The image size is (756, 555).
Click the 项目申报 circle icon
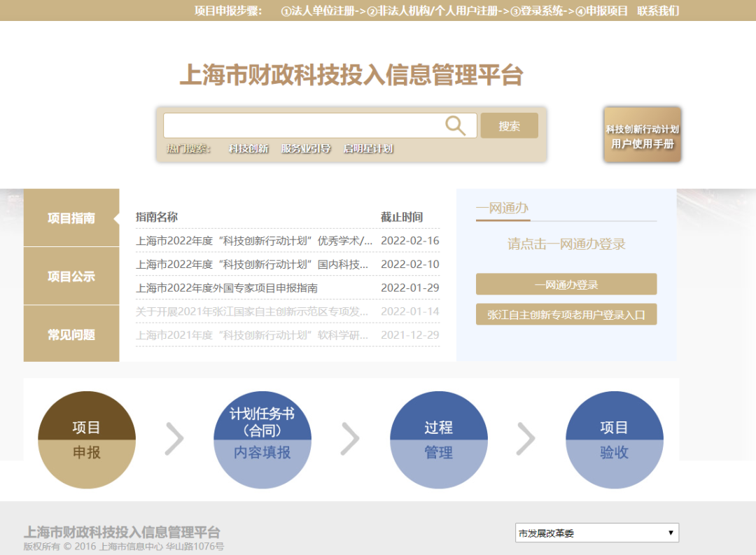click(x=87, y=440)
